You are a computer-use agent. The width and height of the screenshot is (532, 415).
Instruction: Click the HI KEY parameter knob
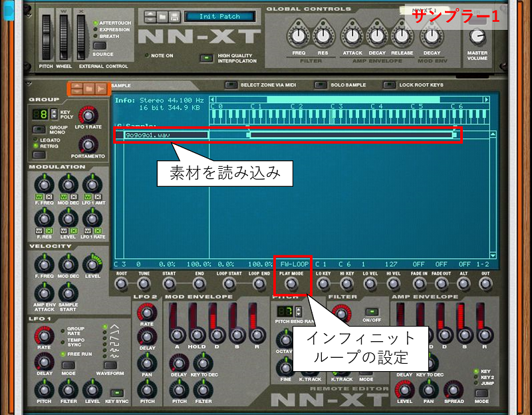tap(346, 283)
